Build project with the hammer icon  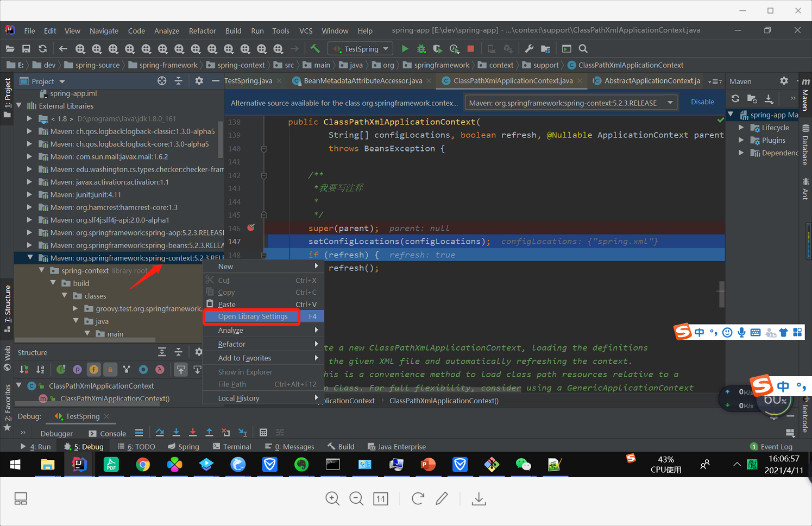click(315, 49)
